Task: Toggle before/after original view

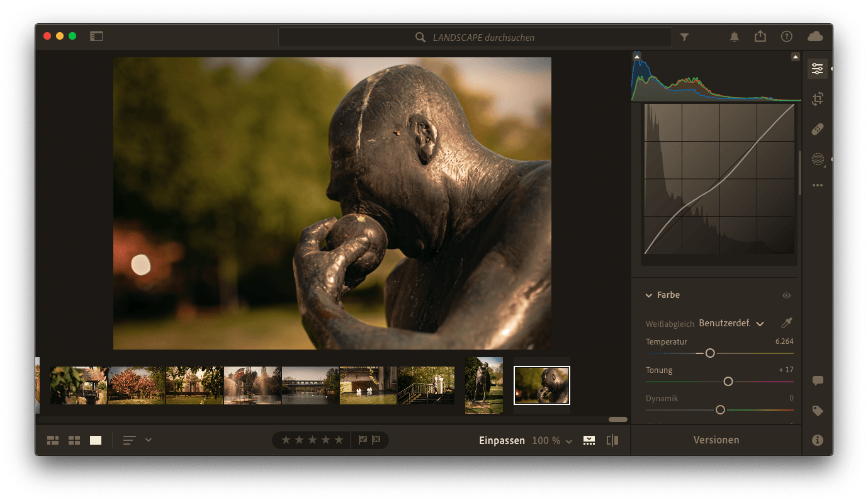Action: [612, 440]
